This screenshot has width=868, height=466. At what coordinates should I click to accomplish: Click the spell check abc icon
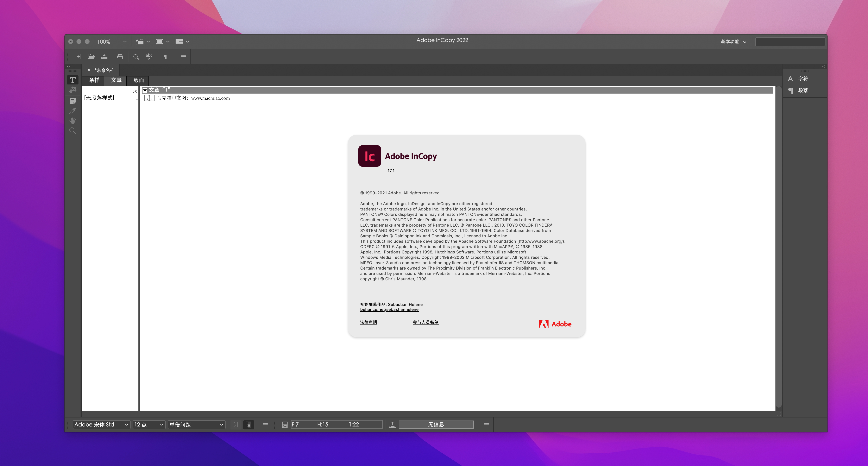pos(149,57)
